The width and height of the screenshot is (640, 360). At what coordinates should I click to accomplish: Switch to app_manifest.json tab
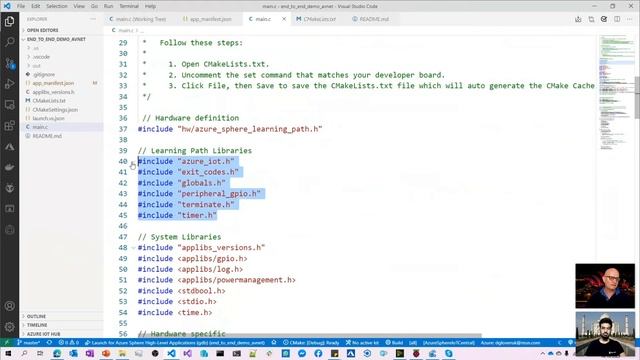(207, 19)
